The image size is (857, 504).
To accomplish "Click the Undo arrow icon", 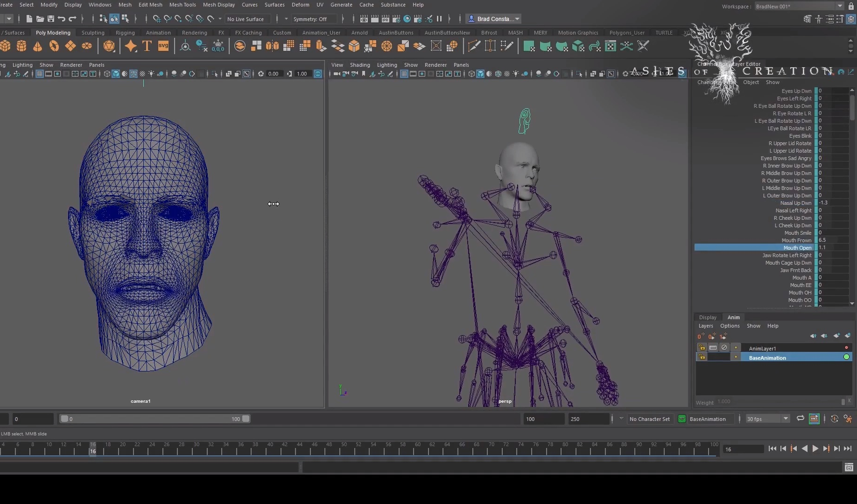I will (61, 19).
